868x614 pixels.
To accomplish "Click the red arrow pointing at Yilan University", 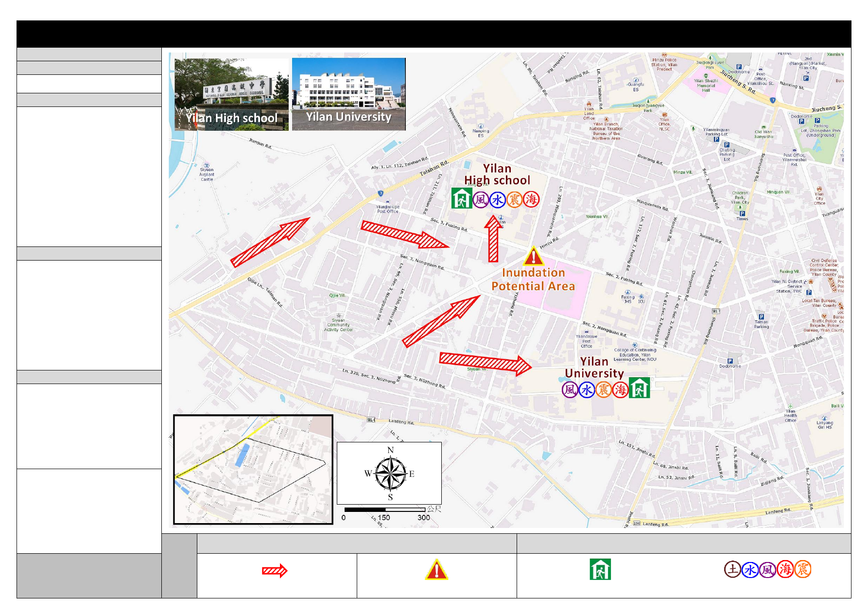I will (485, 364).
